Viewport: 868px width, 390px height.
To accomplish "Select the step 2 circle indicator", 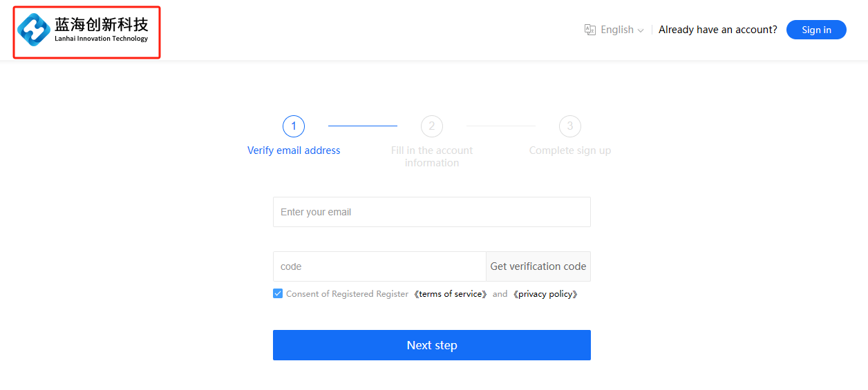I will [432, 126].
